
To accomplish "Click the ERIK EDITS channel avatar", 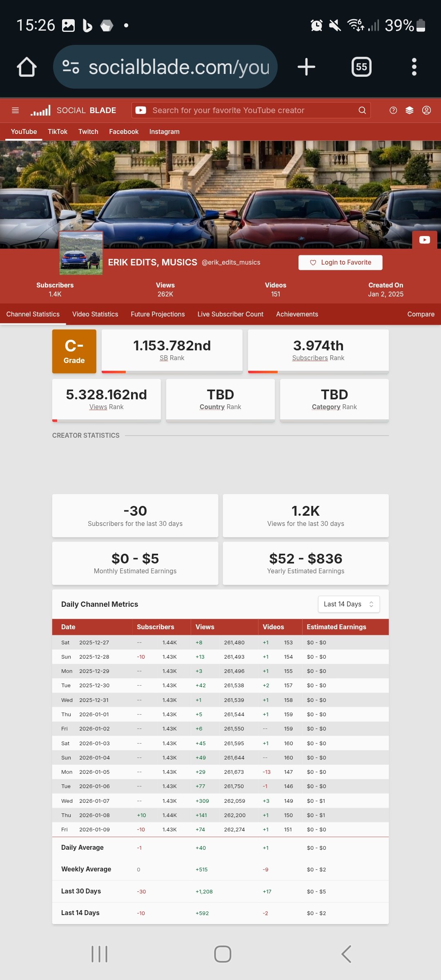I will click(x=81, y=253).
